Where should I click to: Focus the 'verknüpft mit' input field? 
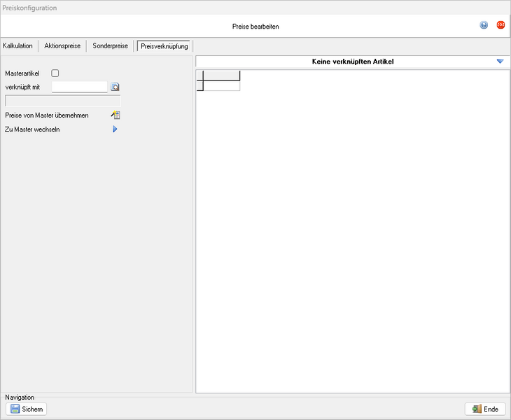(x=79, y=87)
